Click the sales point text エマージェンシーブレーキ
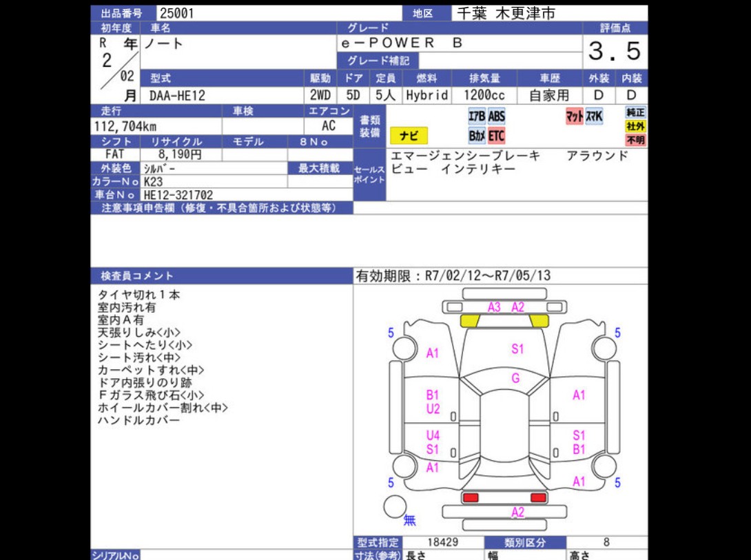Image resolution: width=751 pixels, height=560 pixels. click(466, 156)
